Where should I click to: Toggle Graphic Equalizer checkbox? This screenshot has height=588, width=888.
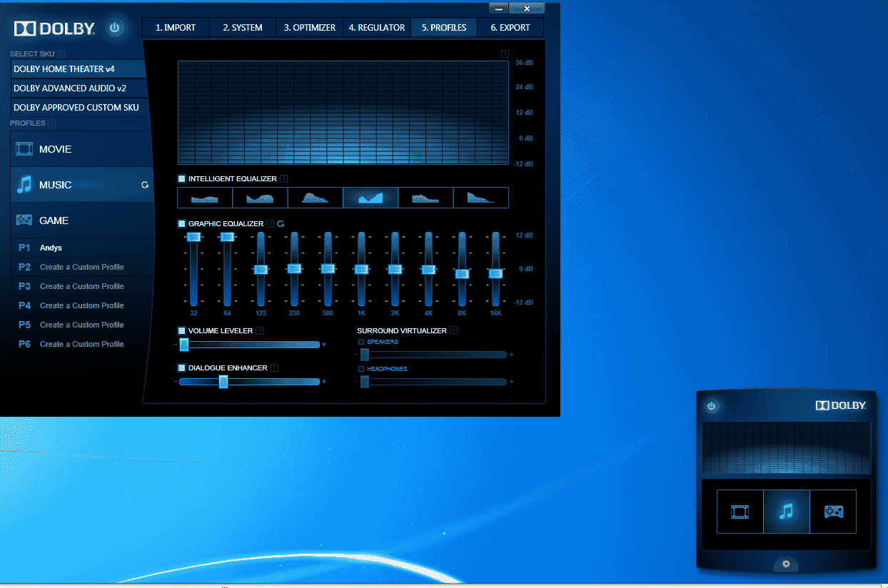pyautogui.click(x=181, y=223)
